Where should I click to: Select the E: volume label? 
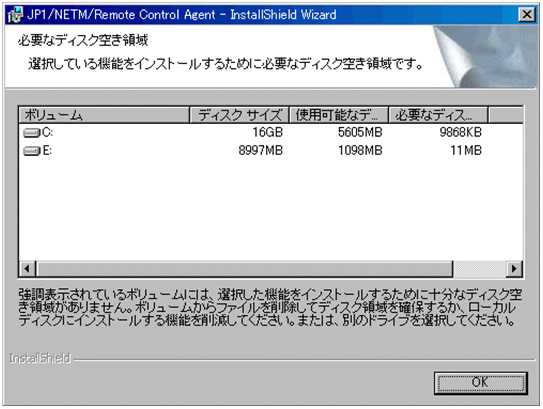coord(47,151)
